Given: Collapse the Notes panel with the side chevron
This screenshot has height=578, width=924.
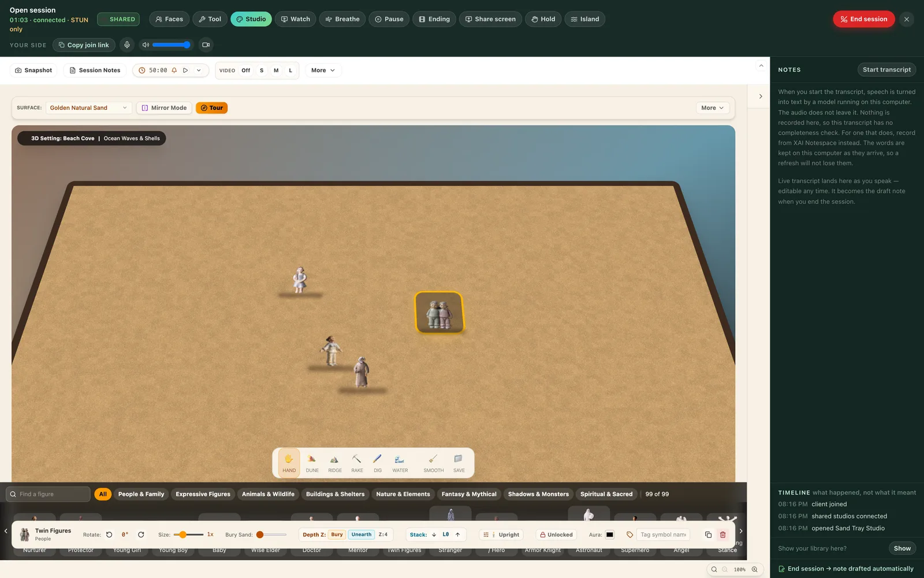Looking at the screenshot, I should click(761, 97).
